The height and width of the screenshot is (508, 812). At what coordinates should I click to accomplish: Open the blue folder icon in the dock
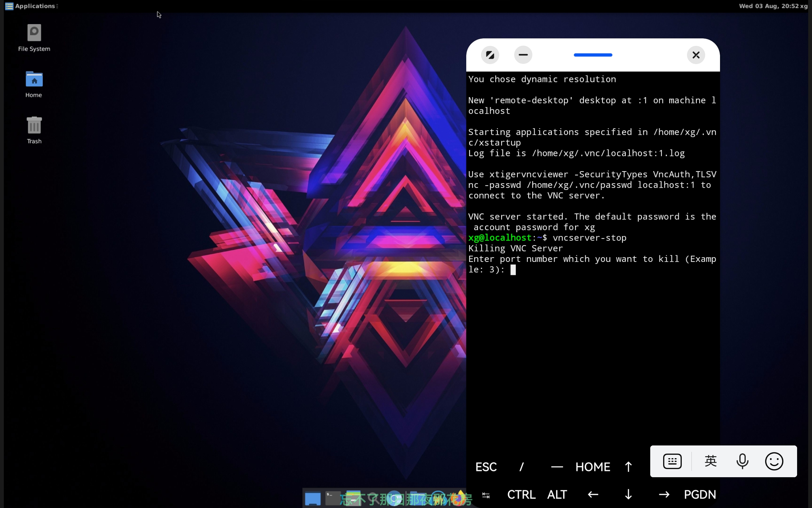[x=418, y=498]
